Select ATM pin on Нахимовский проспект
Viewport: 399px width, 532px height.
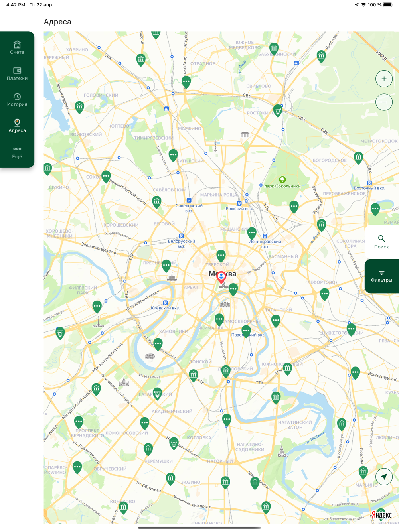click(174, 444)
